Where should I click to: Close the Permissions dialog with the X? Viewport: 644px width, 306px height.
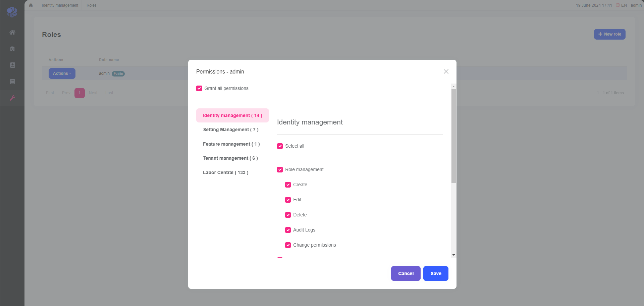(446, 71)
